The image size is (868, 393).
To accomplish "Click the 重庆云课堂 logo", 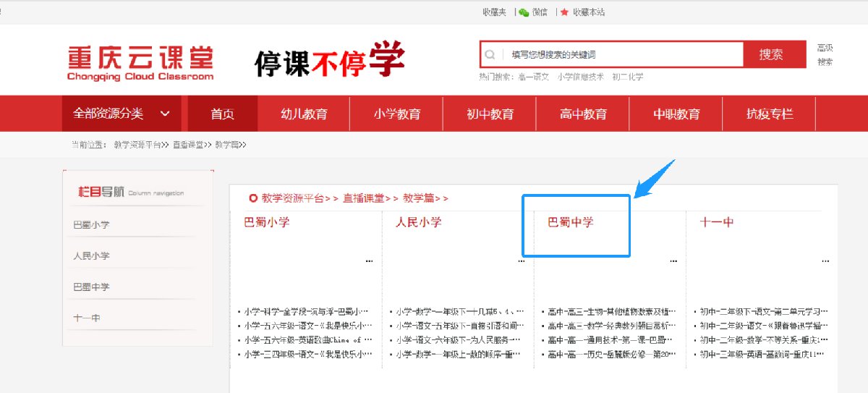I will 140,64.
